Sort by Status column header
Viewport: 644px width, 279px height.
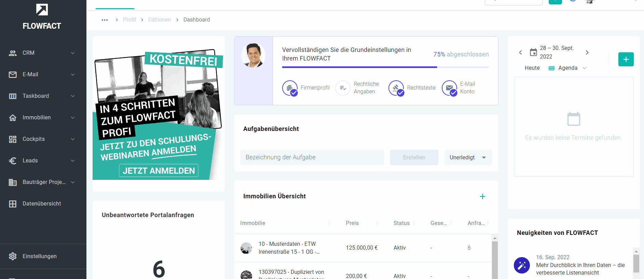click(x=401, y=223)
